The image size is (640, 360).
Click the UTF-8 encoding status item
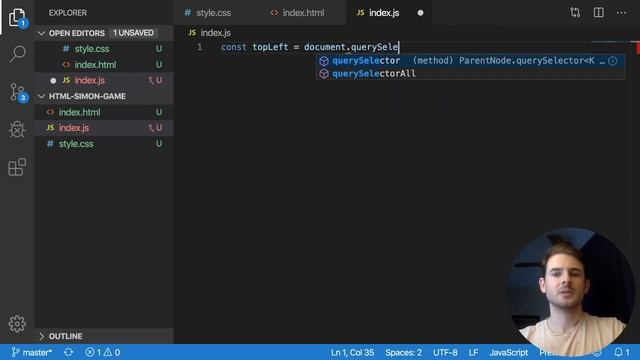pos(445,352)
